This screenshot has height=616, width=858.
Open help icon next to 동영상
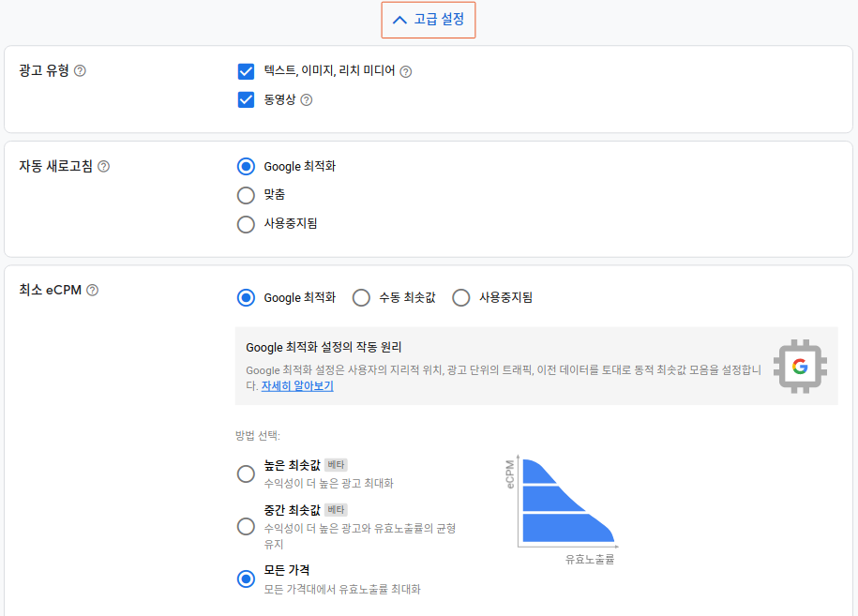click(x=307, y=100)
